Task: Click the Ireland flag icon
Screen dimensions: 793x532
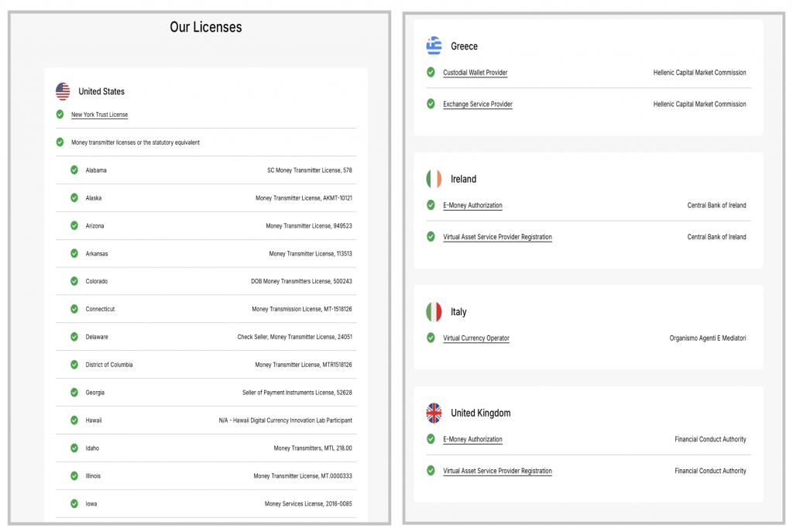Action: 434,179
